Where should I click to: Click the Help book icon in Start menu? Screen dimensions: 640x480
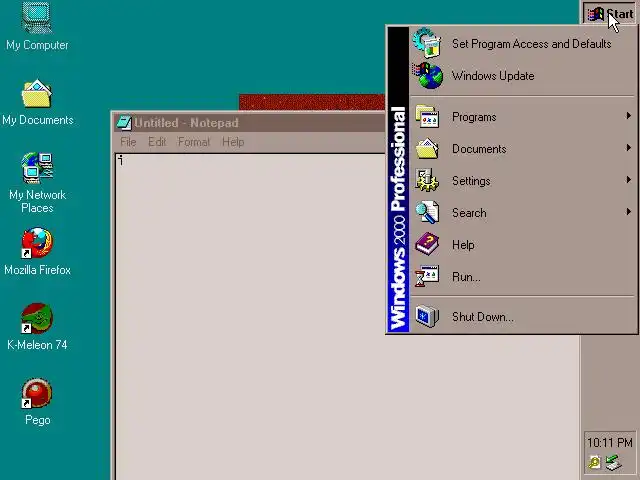click(427, 244)
